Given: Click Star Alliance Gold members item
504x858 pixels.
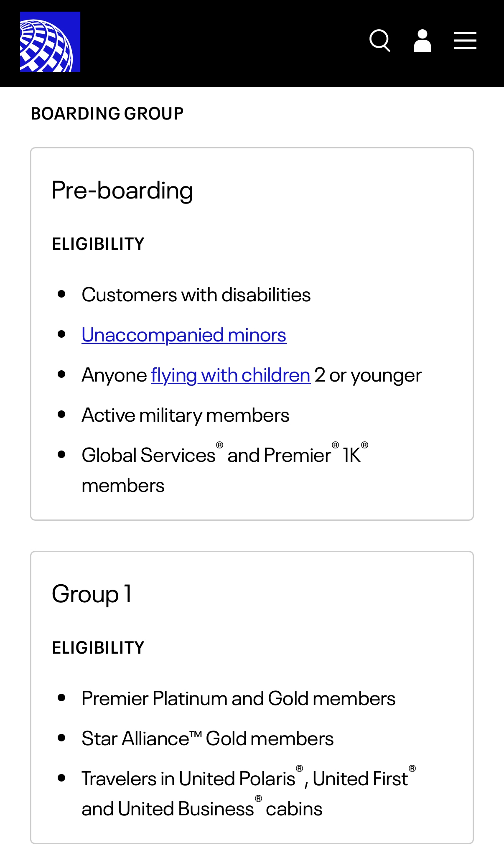Looking at the screenshot, I should 207,739.
